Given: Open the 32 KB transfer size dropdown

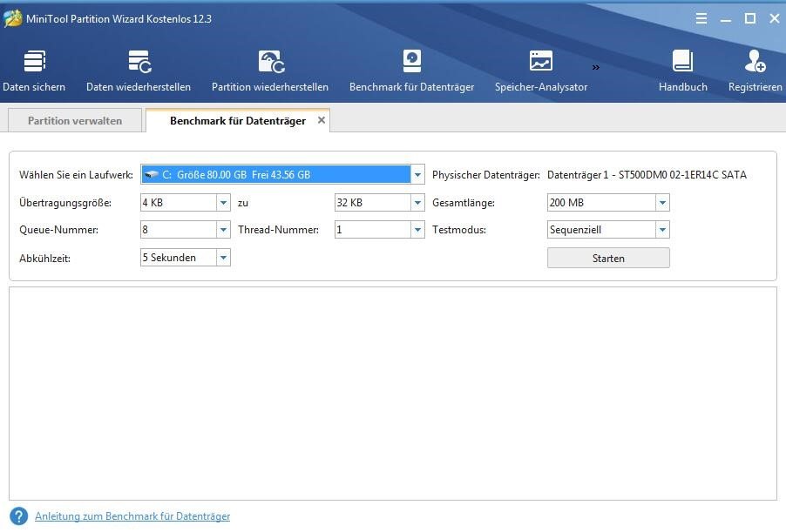Looking at the screenshot, I should 417,203.
